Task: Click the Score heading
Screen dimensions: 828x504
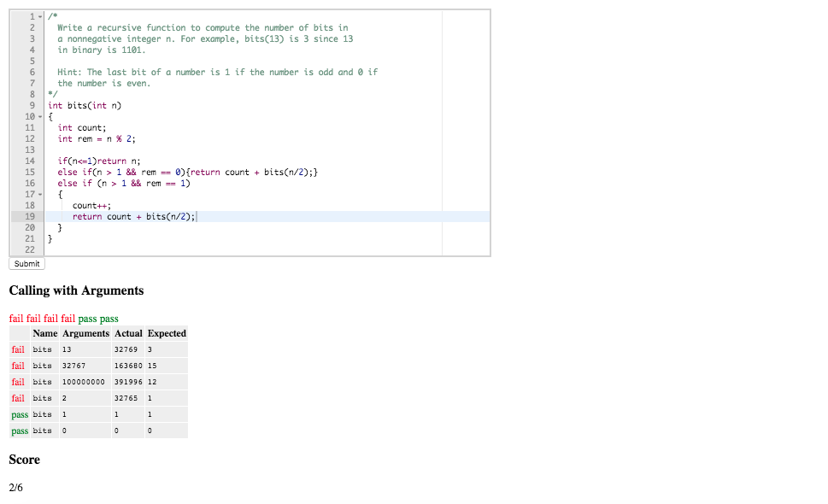Action: 24,460
